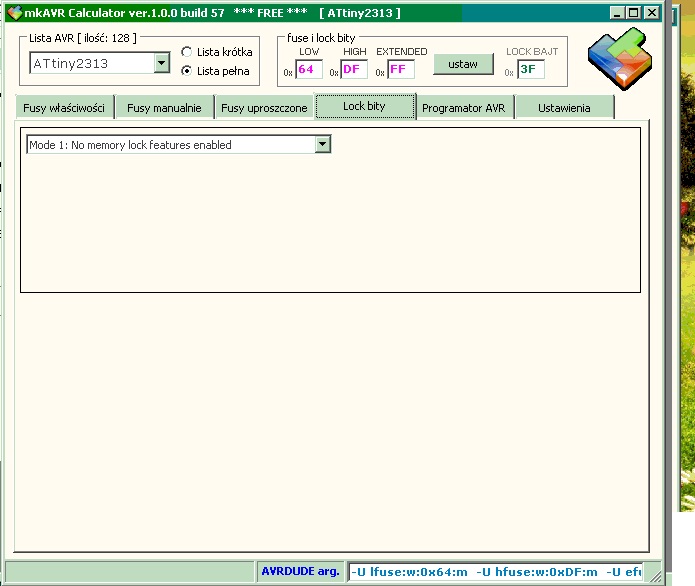Click the AVRDUDE arg. label
695x586 pixels.
click(x=301, y=571)
